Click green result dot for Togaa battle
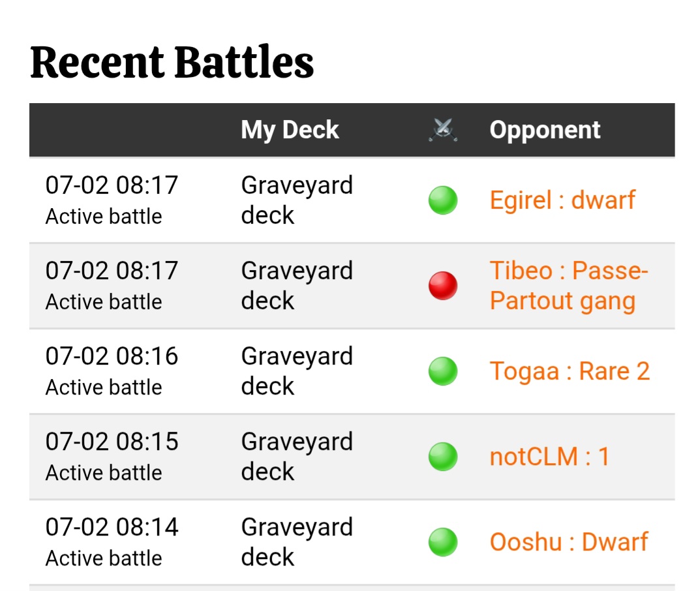Screen dimensions: 700x591 [x=443, y=371]
